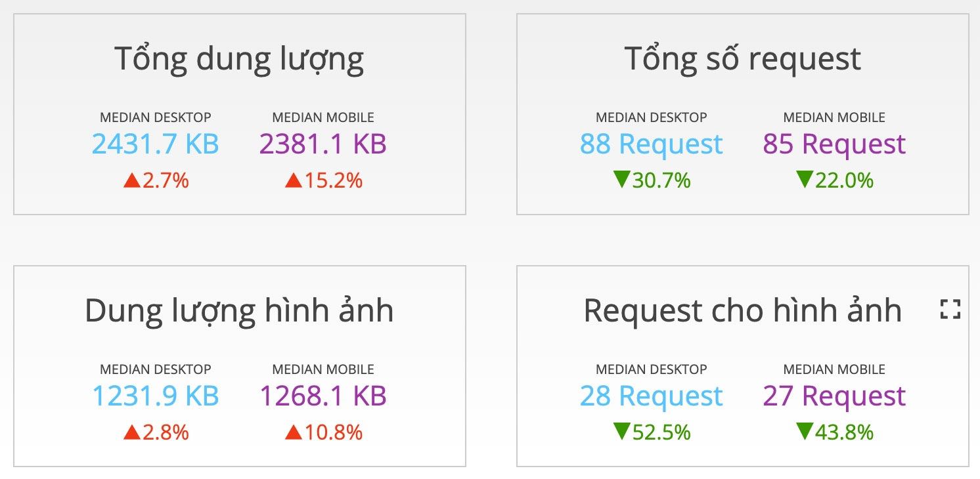The width and height of the screenshot is (980, 479).
Task: Click the green down arrow beside 52.5%
Action: [622, 432]
